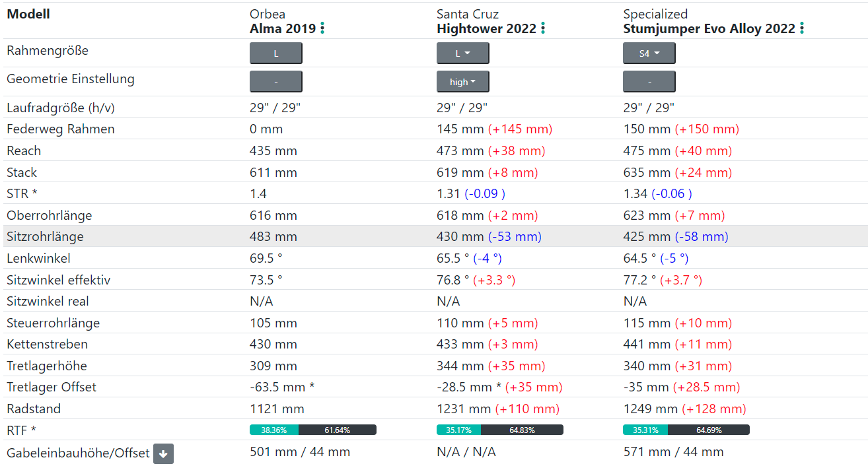
Task: Click Orbea Alma RTF 38.36% teal segment
Action: coord(273,430)
